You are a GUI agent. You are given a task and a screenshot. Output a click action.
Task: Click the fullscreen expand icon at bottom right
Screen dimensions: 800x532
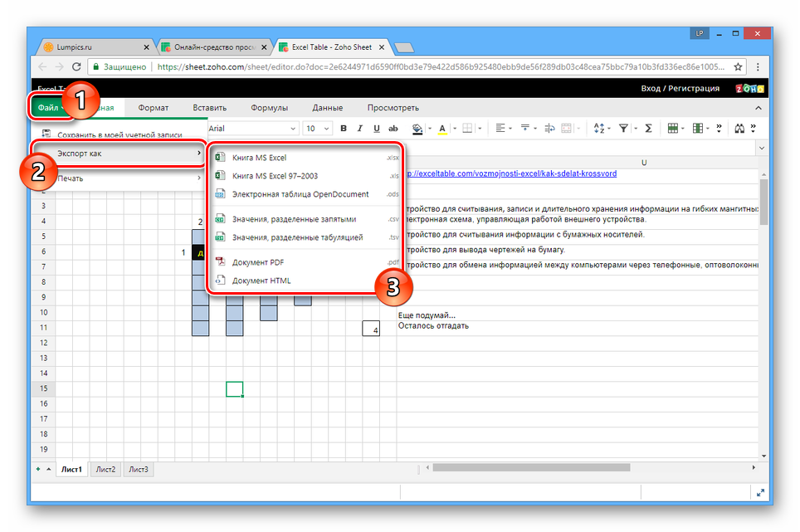coord(760,492)
